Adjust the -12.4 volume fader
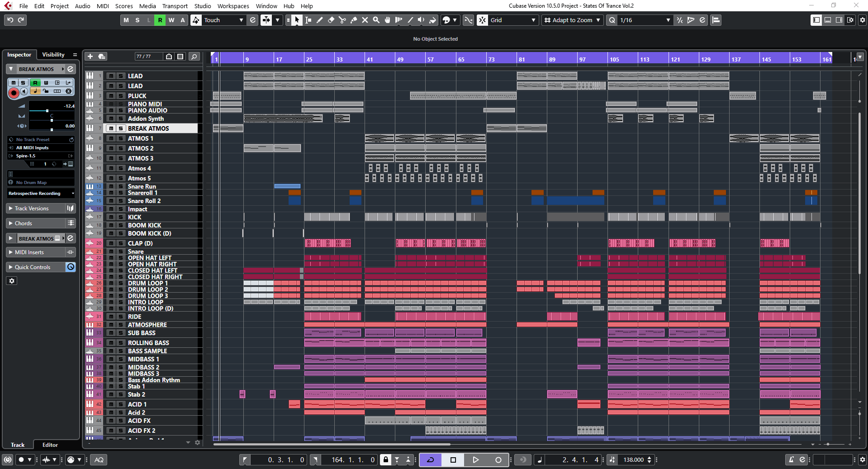 pos(47,111)
